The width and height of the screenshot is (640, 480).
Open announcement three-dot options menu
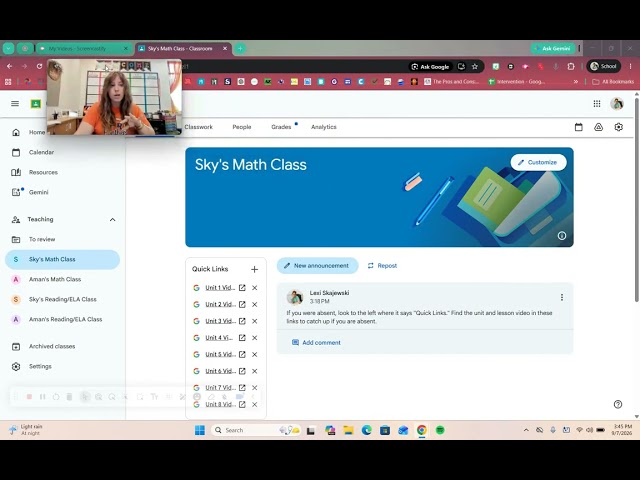pos(562,297)
